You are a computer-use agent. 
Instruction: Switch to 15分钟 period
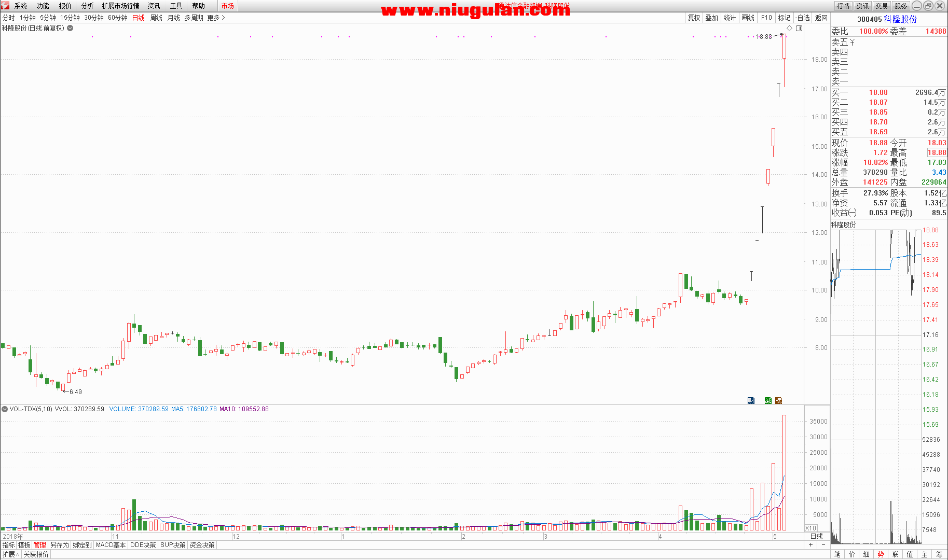pos(70,18)
